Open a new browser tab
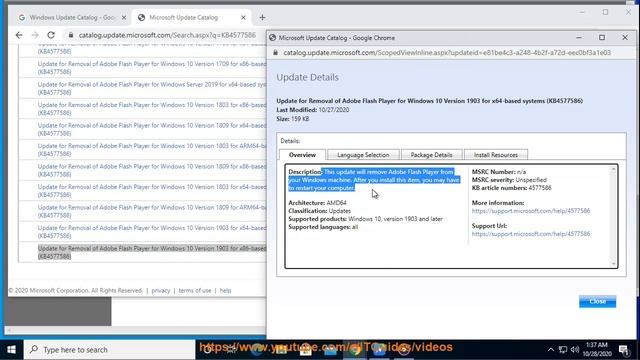Image resolution: width=640 pixels, height=360 pixels. point(262,18)
